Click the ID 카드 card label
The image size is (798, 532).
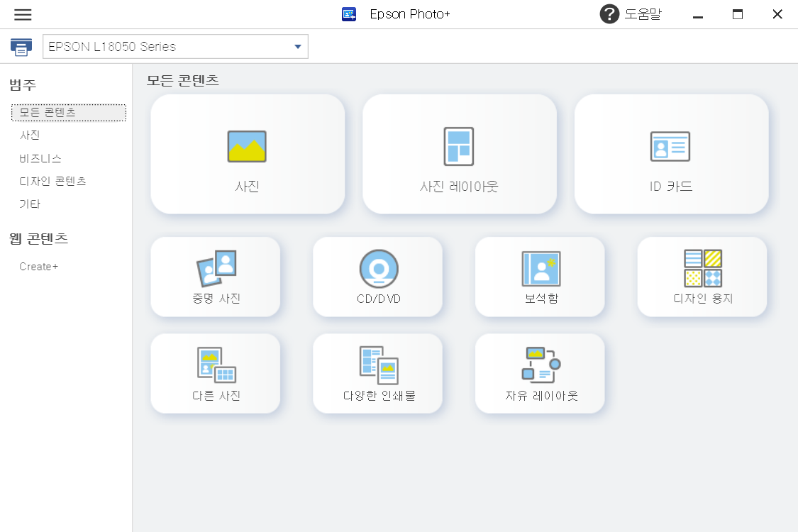tap(671, 187)
